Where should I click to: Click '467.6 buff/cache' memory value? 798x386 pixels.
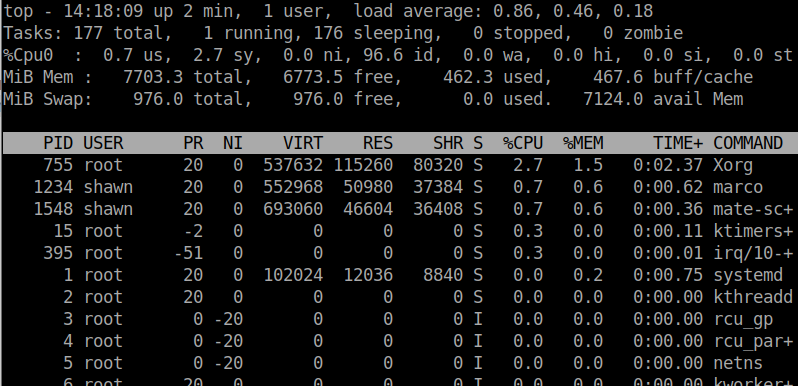(x=673, y=77)
